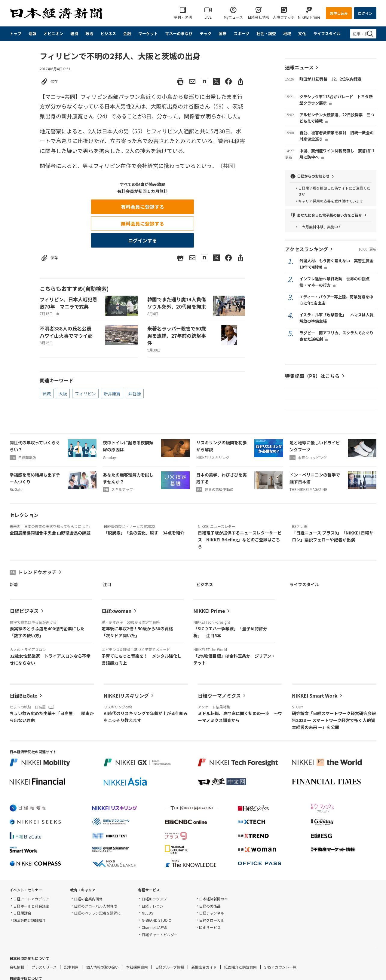Open keyword tag フィリピン
386x980 pixels.
pyautogui.click(x=85, y=394)
